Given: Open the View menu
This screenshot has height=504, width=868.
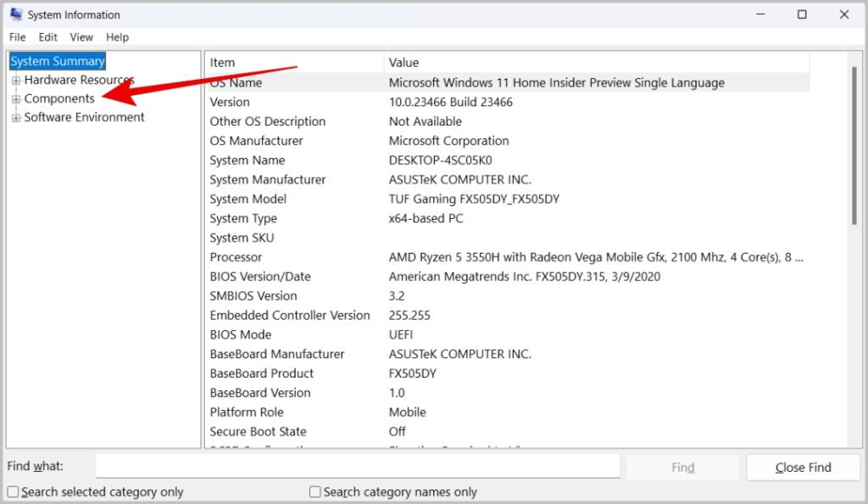Looking at the screenshot, I should pos(81,37).
